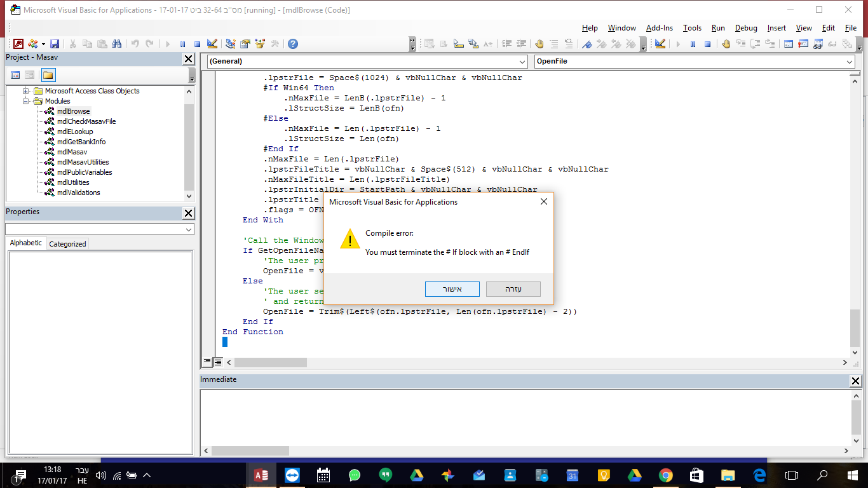Expand Standard toolbar overflow options
Viewport: 868px width, 488px height.
[412, 44]
